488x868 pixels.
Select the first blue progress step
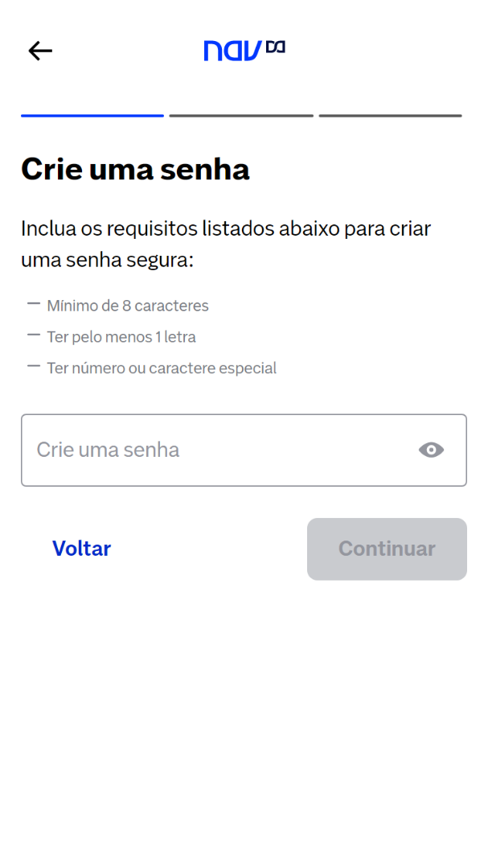click(92, 115)
